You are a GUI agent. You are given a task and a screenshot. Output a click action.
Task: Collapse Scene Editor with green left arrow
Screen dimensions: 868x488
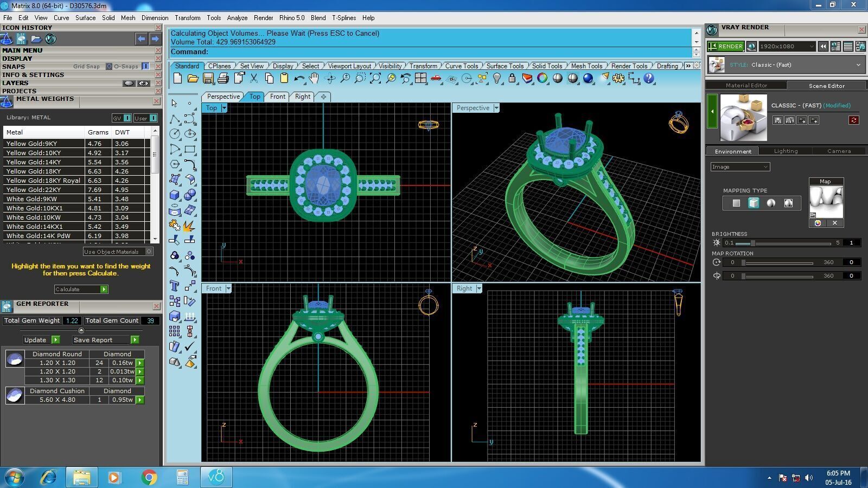[x=712, y=111]
